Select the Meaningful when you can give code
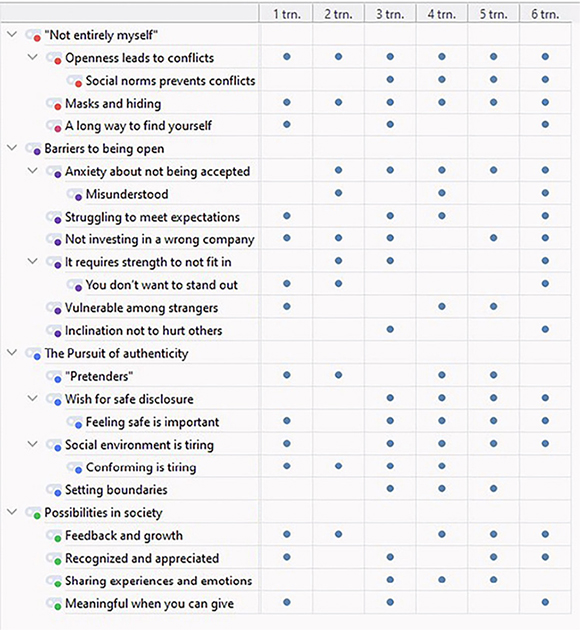 click(x=149, y=604)
